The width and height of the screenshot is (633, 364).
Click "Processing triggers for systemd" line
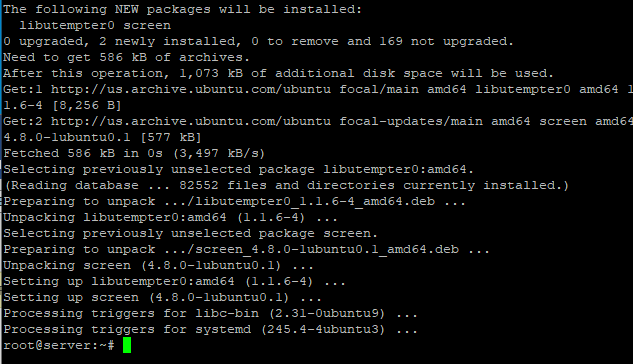pyautogui.click(x=210, y=330)
